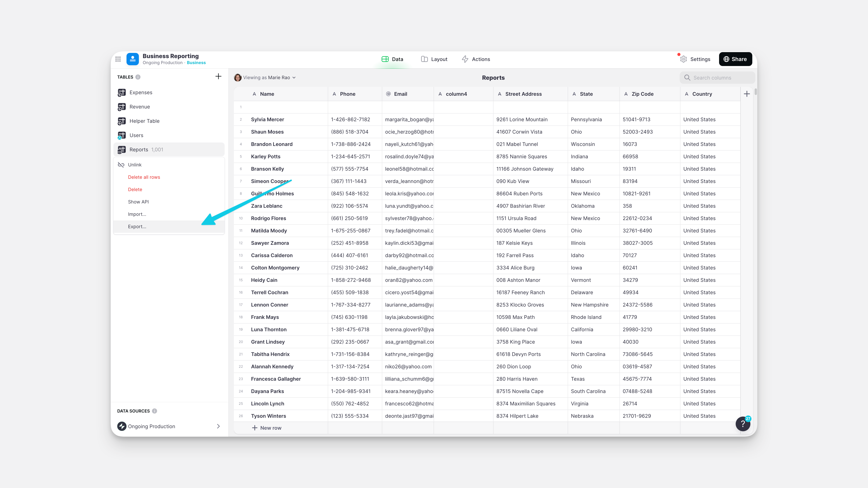Click the Users table icon with member badge

pyautogui.click(x=122, y=135)
